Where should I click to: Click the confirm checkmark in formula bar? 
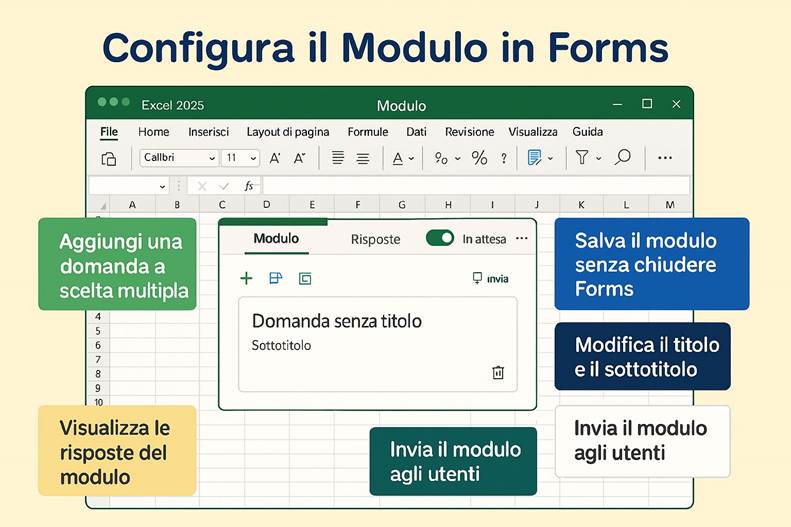[x=223, y=187]
